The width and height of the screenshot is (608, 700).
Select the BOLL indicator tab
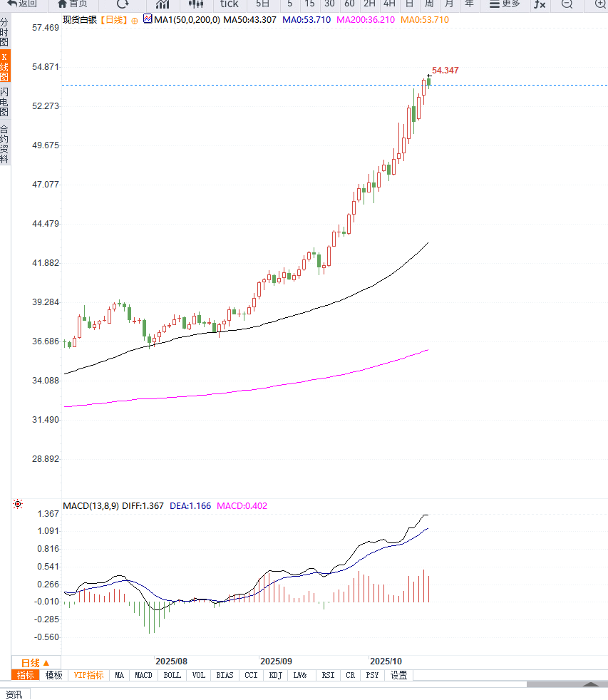click(172, 675)
